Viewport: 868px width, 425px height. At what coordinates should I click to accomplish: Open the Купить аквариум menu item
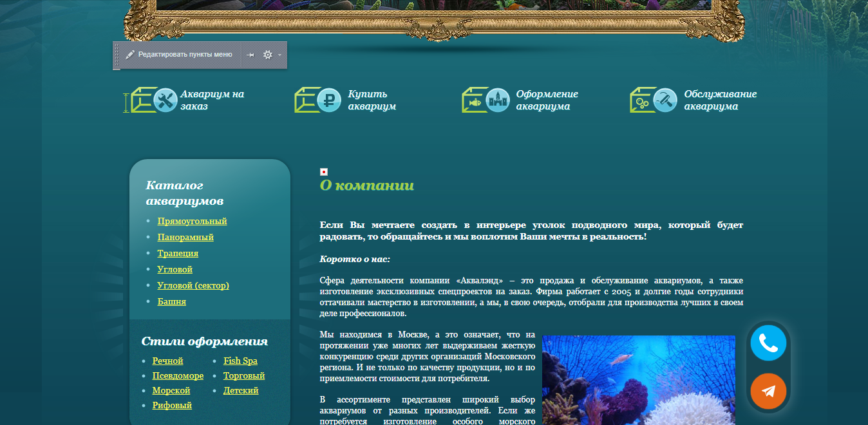coord(372,100)
